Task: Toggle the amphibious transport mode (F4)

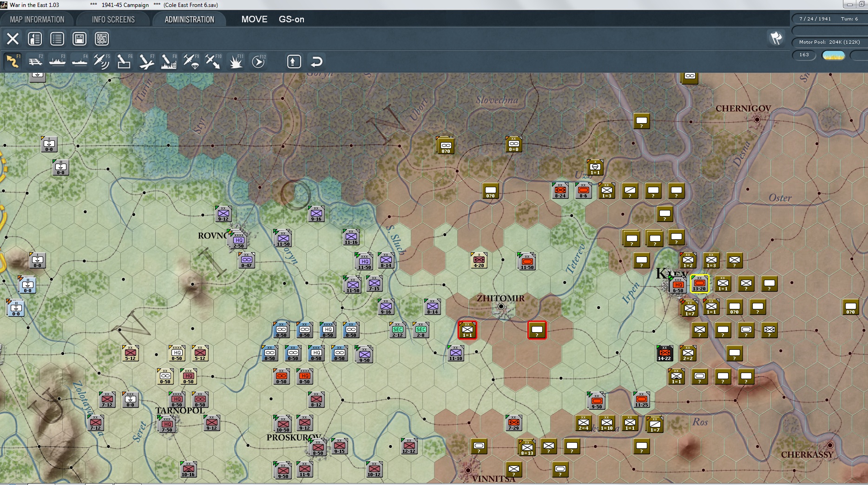Action: click(79, 61)
